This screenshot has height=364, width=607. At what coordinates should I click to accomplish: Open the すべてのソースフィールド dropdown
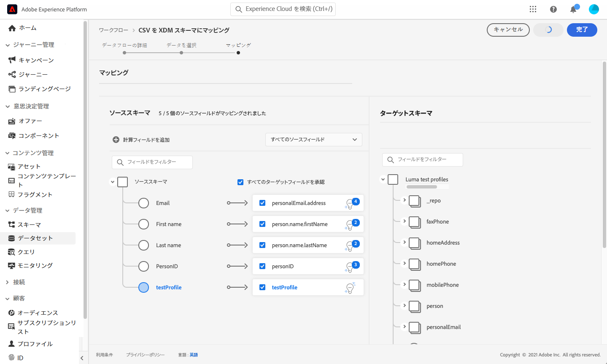click(314, 140)
